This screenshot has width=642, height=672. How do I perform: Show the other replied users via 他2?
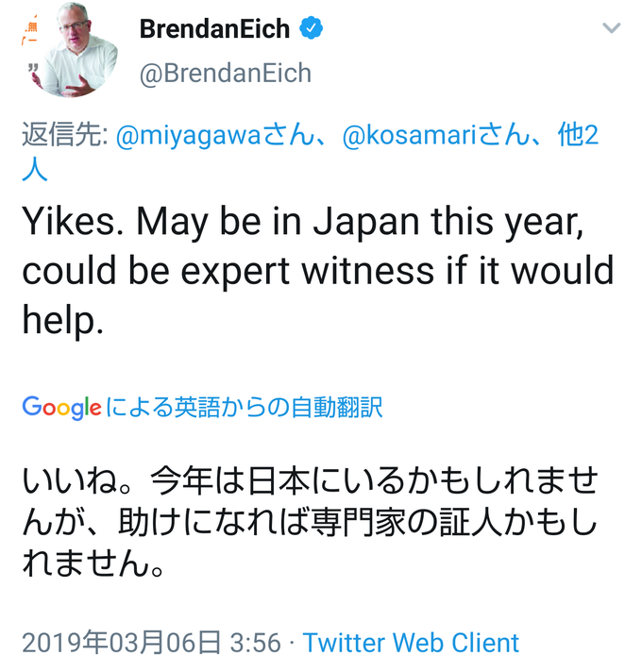point(578,135)
